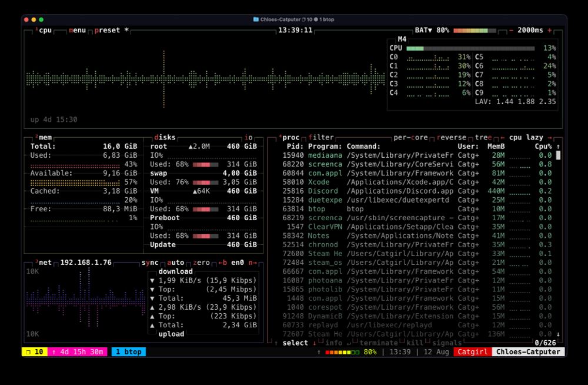Click the BAT 80% battery meter
The width and height of the screenshot is (588, 385).
pos(475,31)
